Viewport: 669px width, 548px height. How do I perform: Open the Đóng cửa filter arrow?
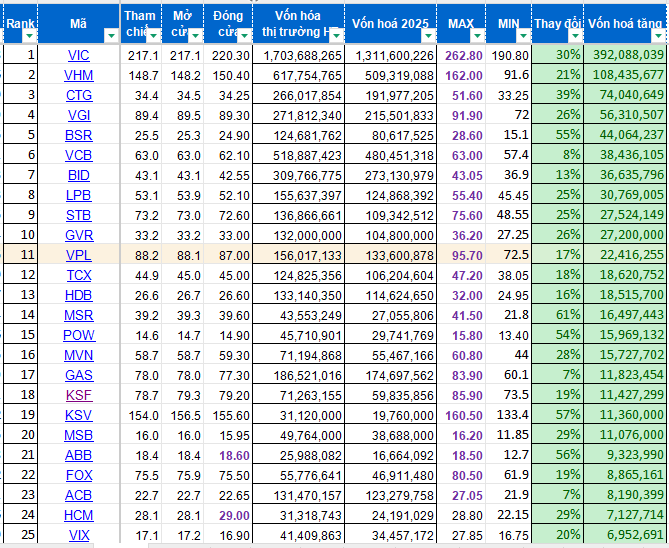tap(244, 36)
